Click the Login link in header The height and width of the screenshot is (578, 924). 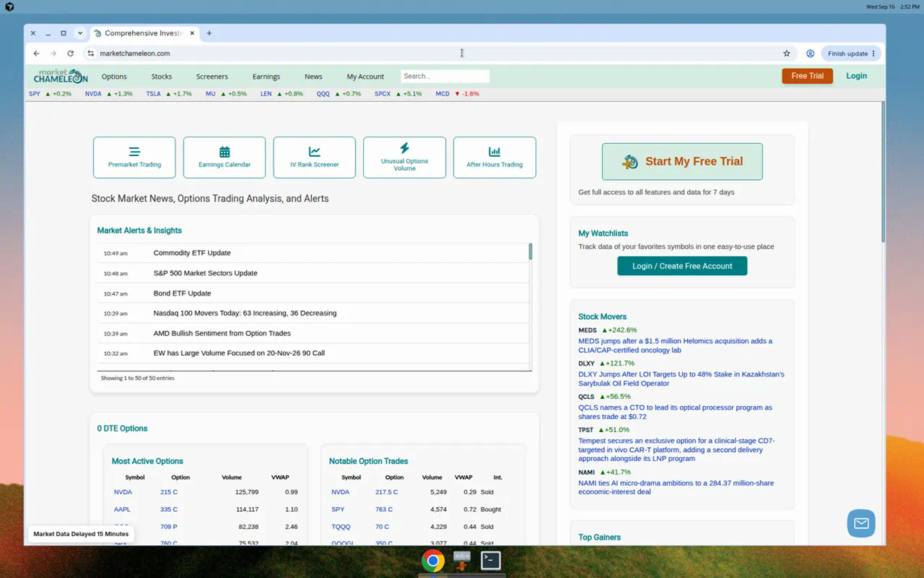coord(856,76)
